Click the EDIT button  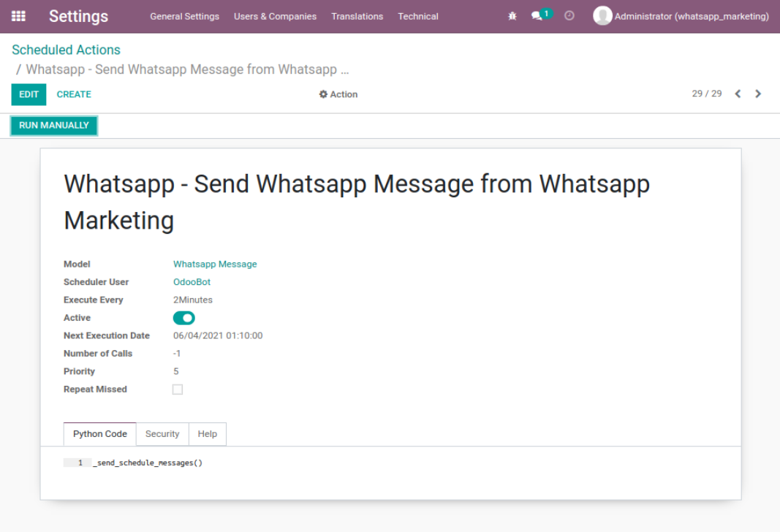coord(29,94)
